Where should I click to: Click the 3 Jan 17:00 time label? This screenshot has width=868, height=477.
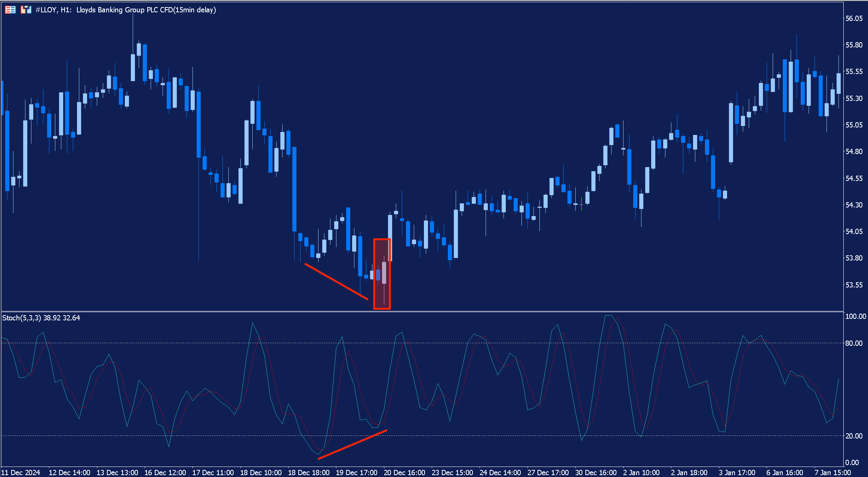pos(737,473)
